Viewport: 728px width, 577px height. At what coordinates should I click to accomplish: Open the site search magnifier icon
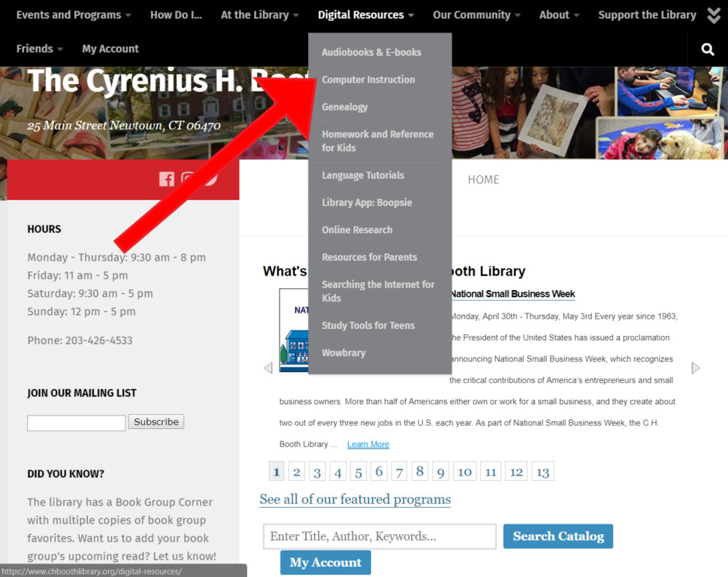(x=708, y=49)
